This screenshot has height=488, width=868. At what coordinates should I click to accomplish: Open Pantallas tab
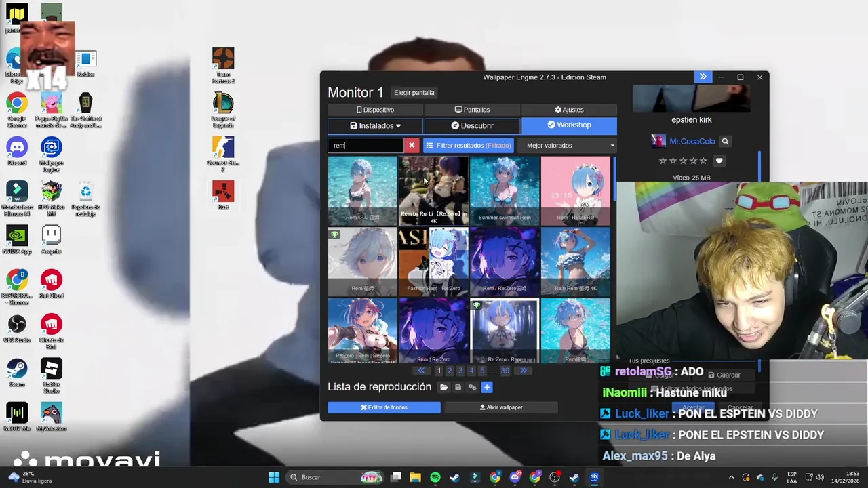tap(472, 110)
